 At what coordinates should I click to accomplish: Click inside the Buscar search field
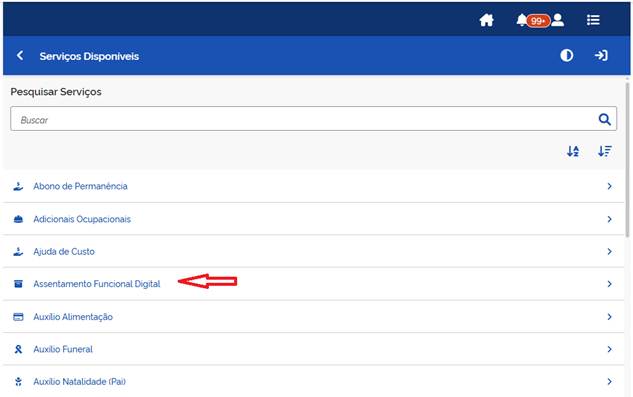coord(313,119)
